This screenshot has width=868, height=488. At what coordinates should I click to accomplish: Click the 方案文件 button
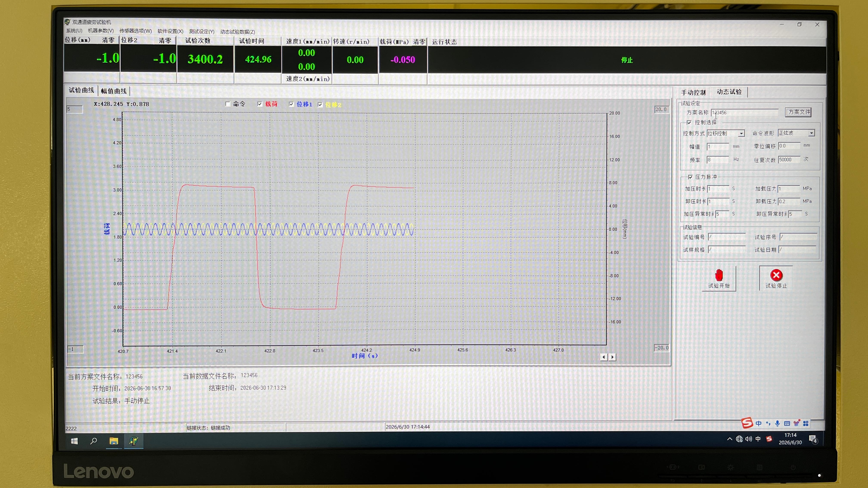click(798, 112)
